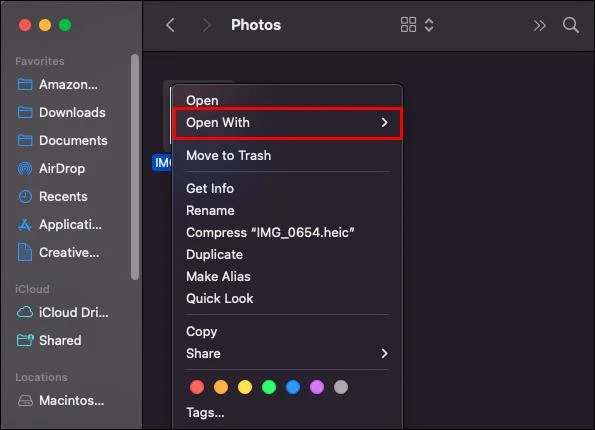Go back with the left chevron arrow

pyautogui.click(x=170, y=25)
